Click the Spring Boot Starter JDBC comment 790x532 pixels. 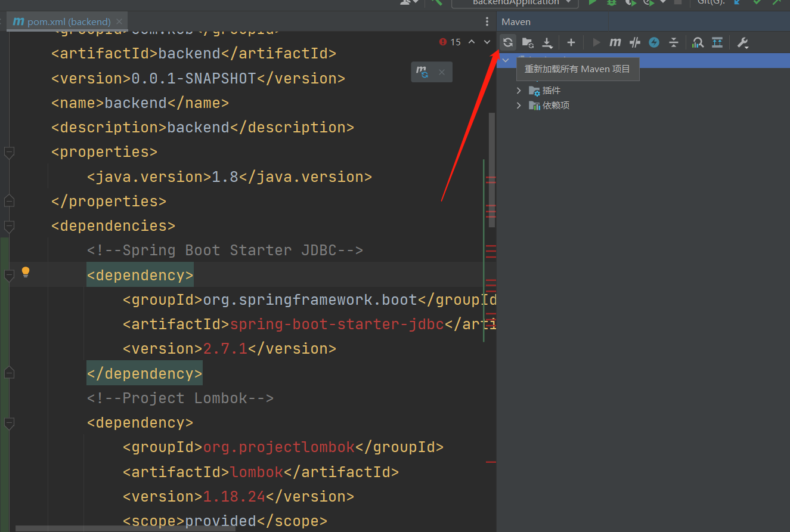click(225, 250)
